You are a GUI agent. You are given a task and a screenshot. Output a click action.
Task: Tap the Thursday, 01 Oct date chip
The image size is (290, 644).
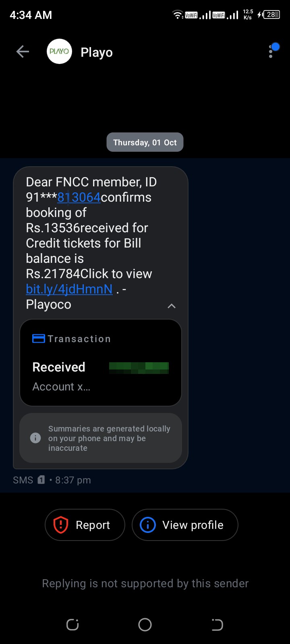(x=145, y=142)
